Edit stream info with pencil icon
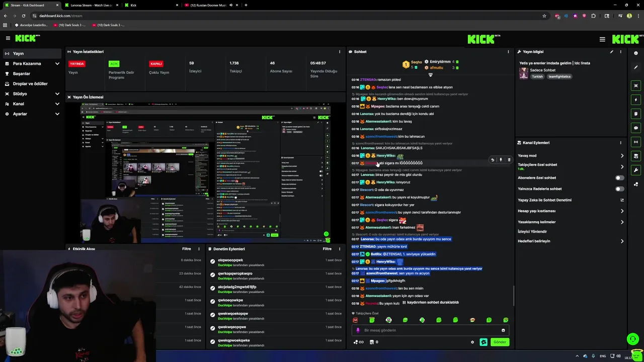The height and width of the screenshot is (362, 644). (612, 52)
